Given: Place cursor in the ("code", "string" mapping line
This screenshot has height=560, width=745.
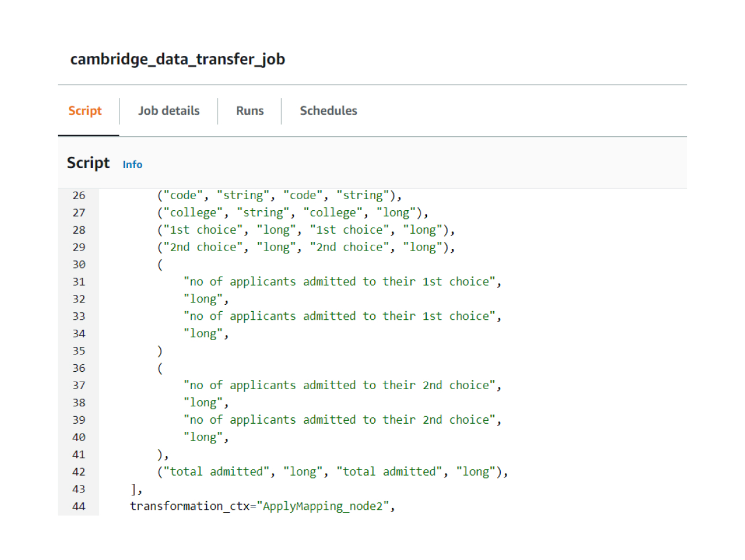Looking at the screenshot, I should point(280,196).
